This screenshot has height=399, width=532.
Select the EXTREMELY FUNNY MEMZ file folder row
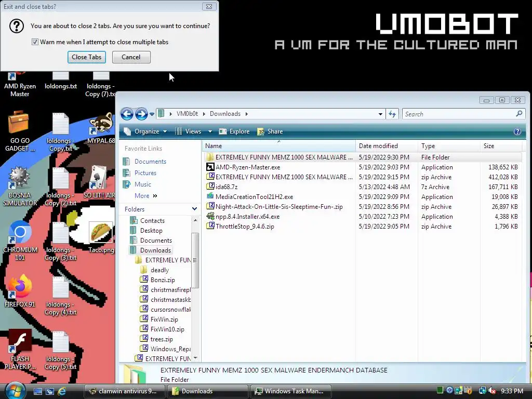point(362,157)
